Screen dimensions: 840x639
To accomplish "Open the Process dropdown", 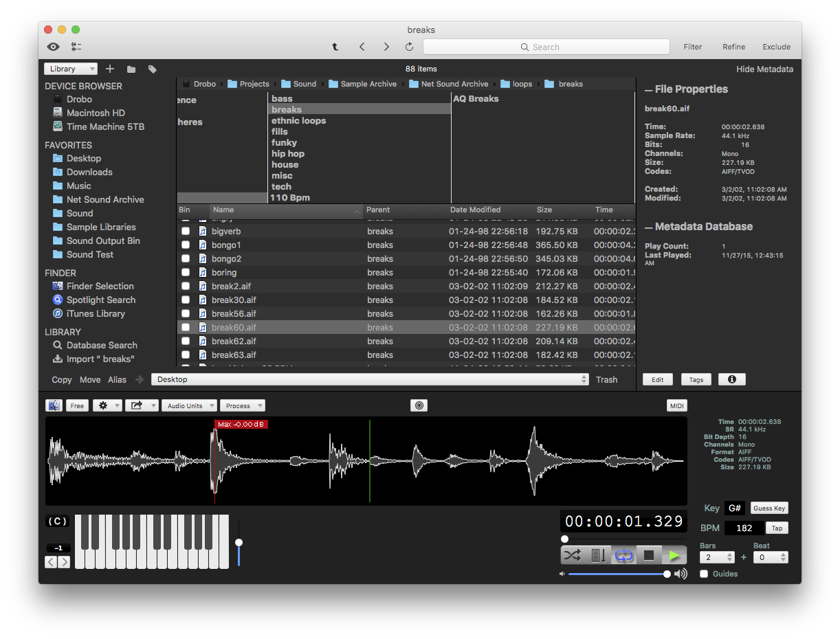I will click(x=243, y=405).
